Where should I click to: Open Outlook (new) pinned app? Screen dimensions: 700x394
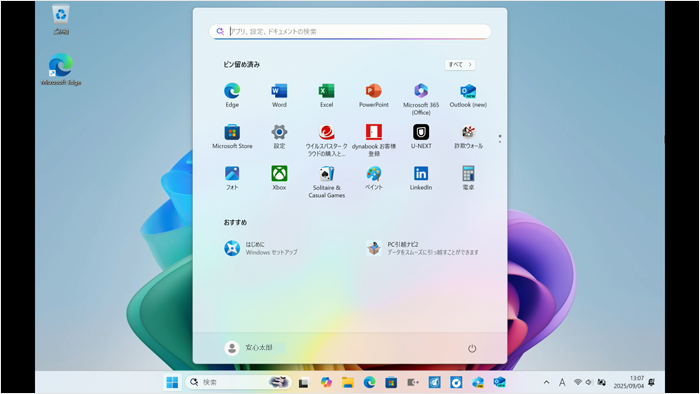point(468,95)
